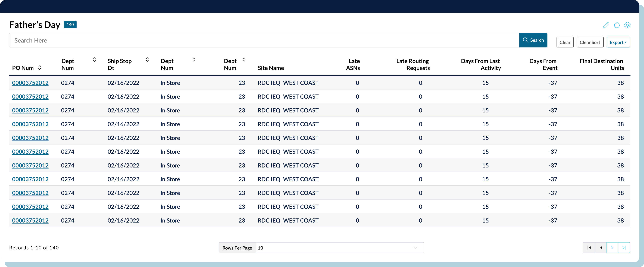Sort the first Dept Num column
644x267 pixels.
click(x=94, y=59)
